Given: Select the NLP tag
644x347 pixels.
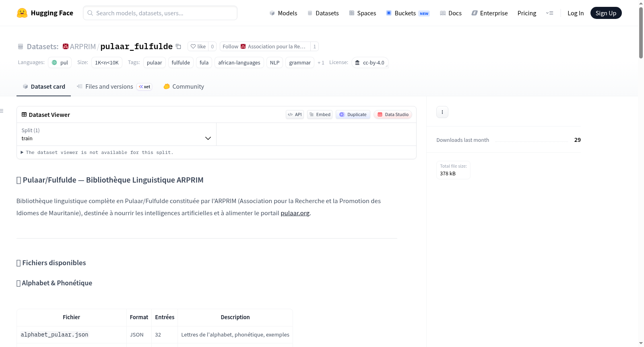Looking at the screenshot, I should click(275, 62).
